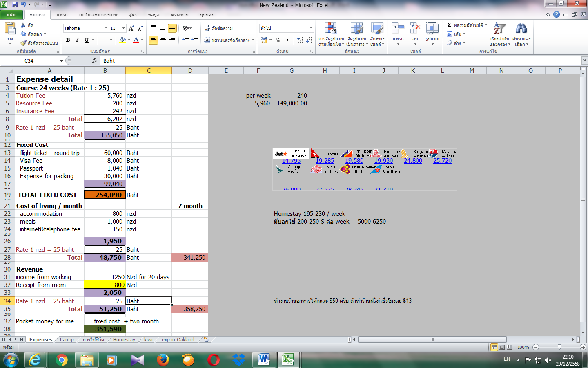
Task: Toggle underline formatting
Action: click(87, 40)
